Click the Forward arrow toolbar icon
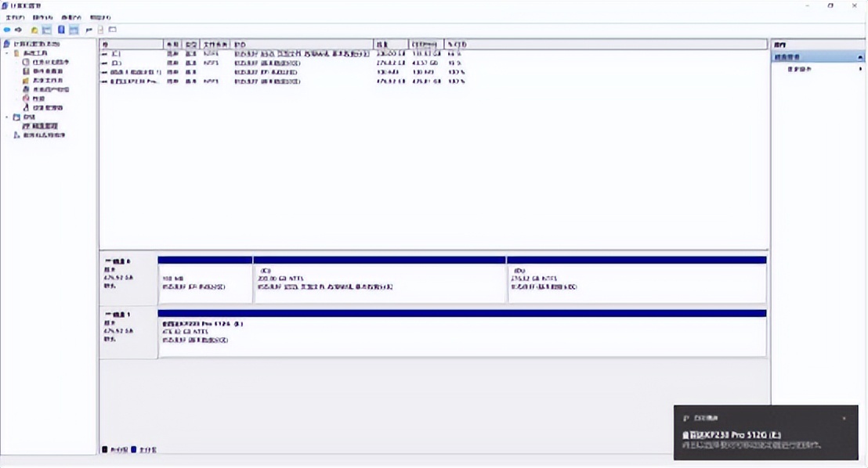Screen dimensions: 868x468 click(x=19, y=30)
